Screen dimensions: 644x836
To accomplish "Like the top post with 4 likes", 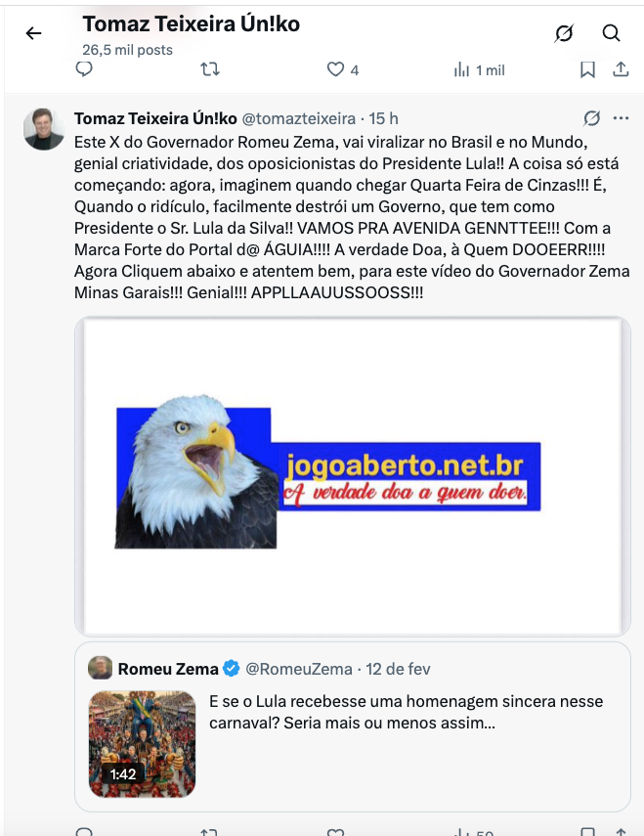I will click(342, 69).
